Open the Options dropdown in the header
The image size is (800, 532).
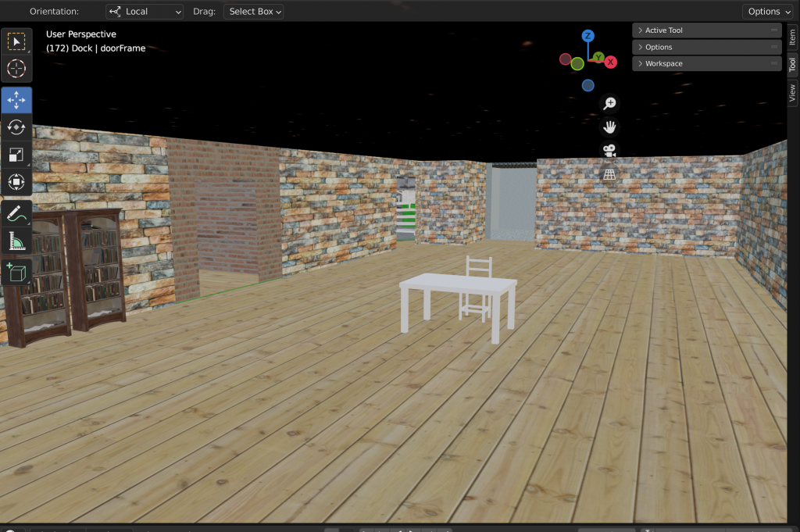click(769, 12)
